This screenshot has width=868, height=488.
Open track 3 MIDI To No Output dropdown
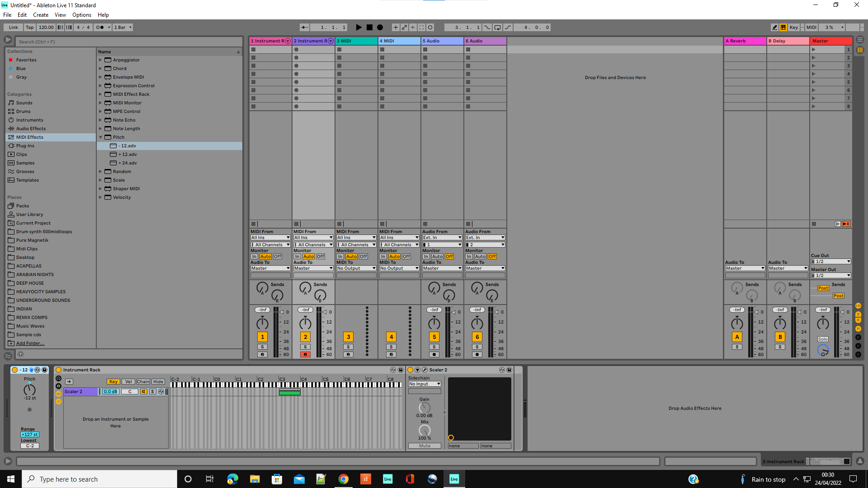[356, 268]
